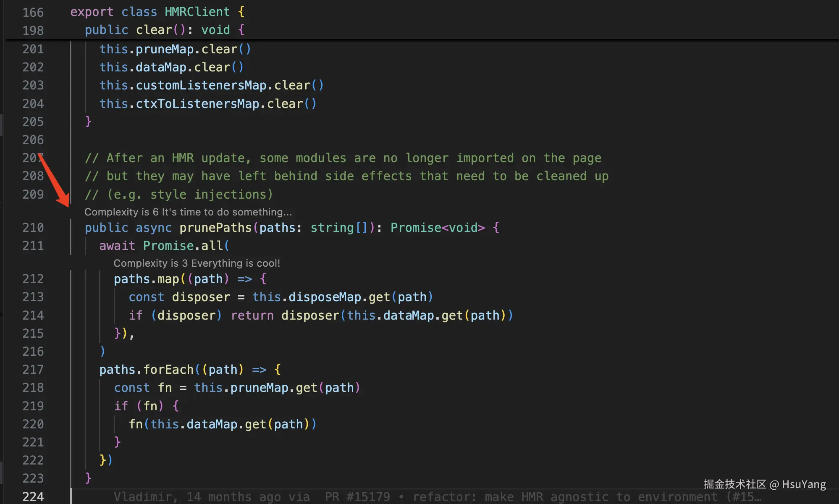The image size is (839, 504).
Task: Click the 'return' keyword on line 214
Action: (252, 315)
